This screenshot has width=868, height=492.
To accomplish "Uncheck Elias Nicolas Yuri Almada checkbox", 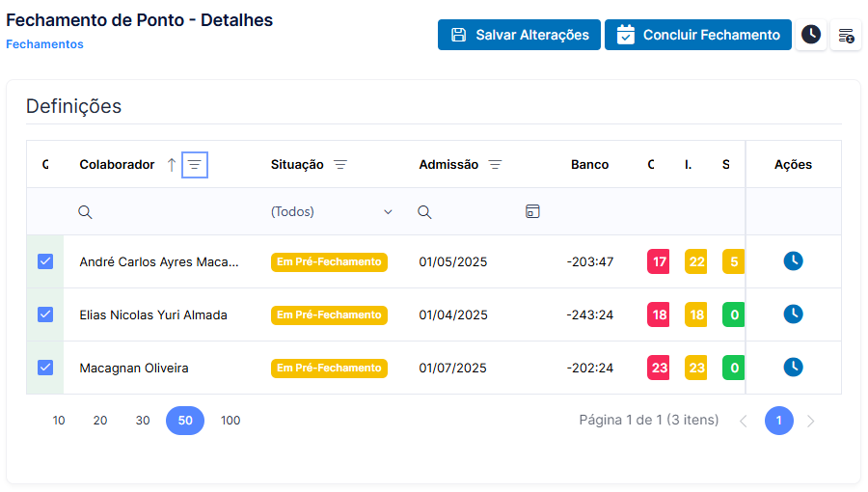I will click(45, 314).
